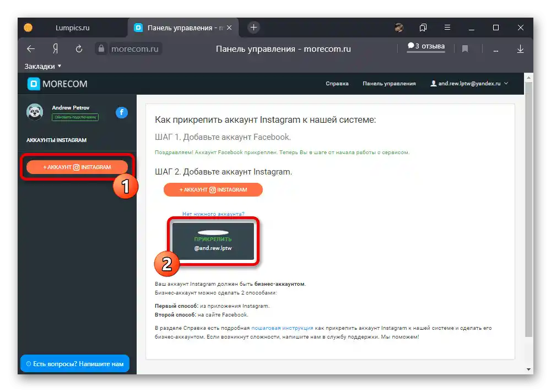Click the blue Facebook icon in the sidebar

coord(122,112)
